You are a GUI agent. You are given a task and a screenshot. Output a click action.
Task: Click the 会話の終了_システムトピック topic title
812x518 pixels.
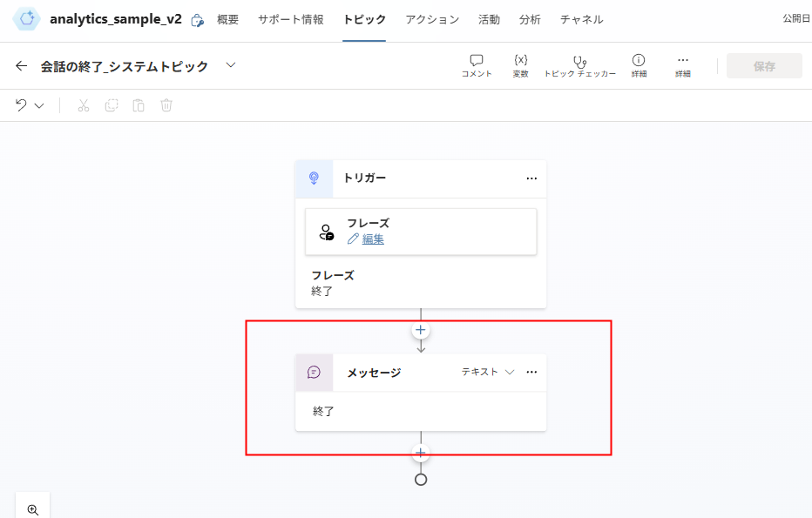point(125,66)
